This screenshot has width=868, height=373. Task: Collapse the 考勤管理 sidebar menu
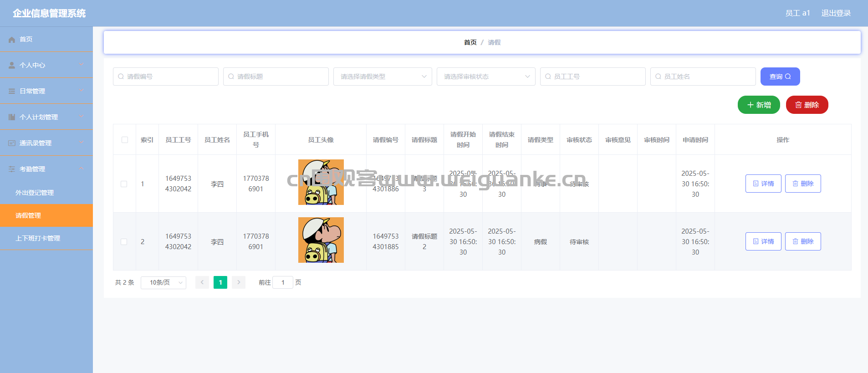click(46, 169)
